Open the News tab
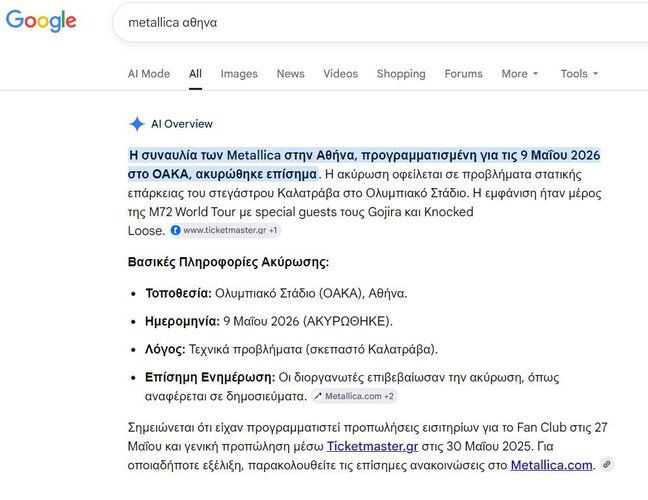The image size is (648, 500). tap(290, 74)
